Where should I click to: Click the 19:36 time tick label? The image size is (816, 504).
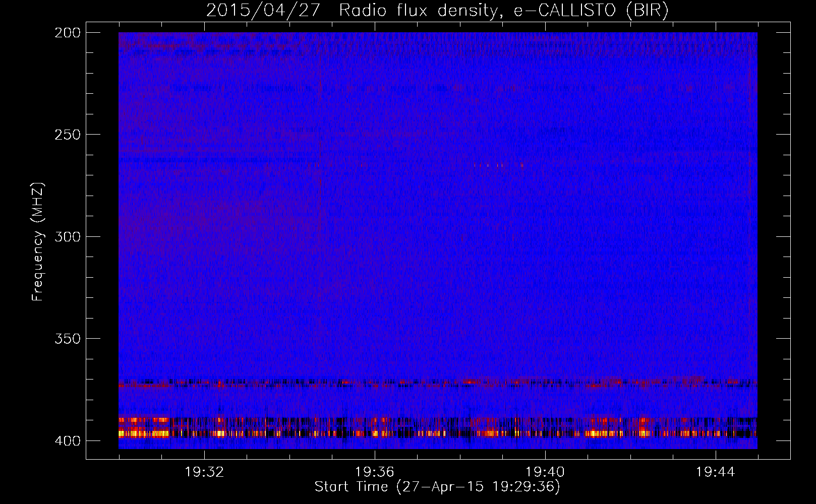[375, 472]
